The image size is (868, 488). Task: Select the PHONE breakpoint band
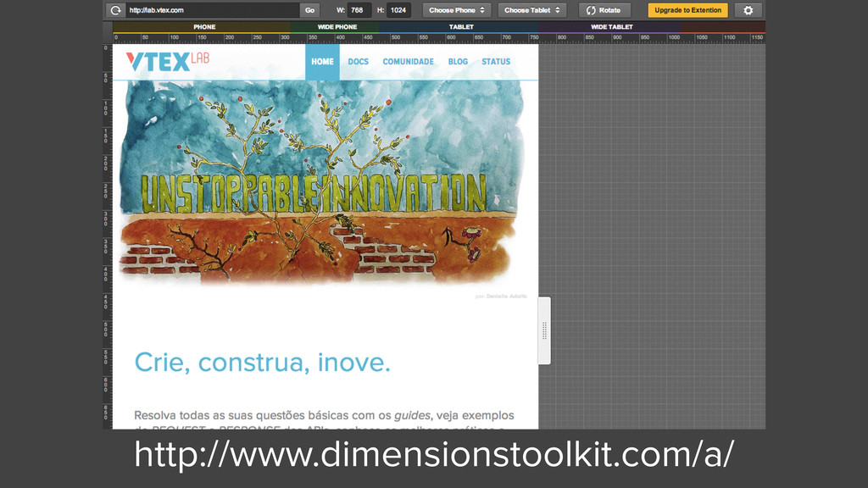point(202,26)
